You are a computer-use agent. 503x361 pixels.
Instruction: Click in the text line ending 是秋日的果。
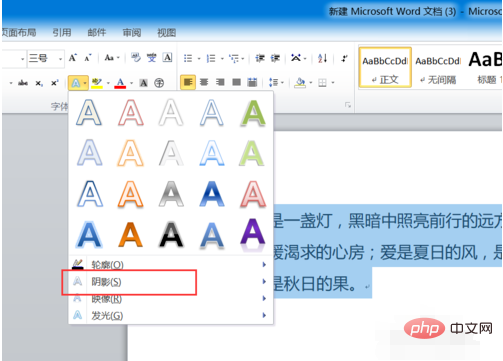pyautogui.click(x=322, y=283)
